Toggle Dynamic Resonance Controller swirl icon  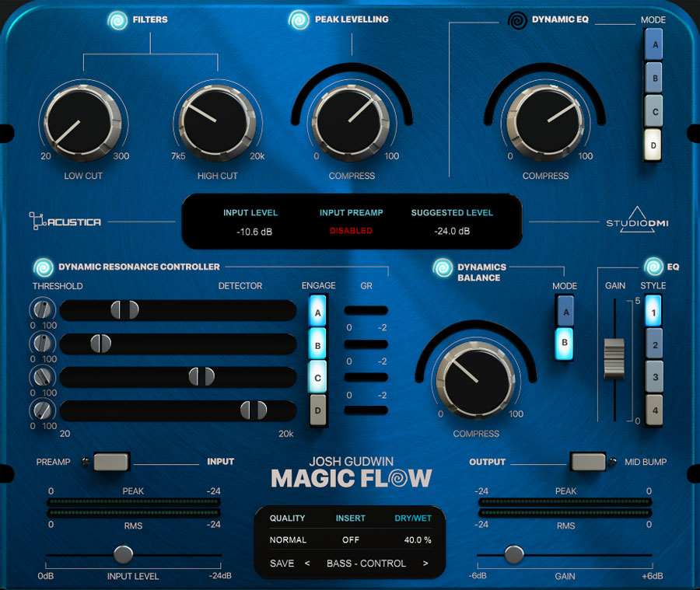click(x=44, y=267)
